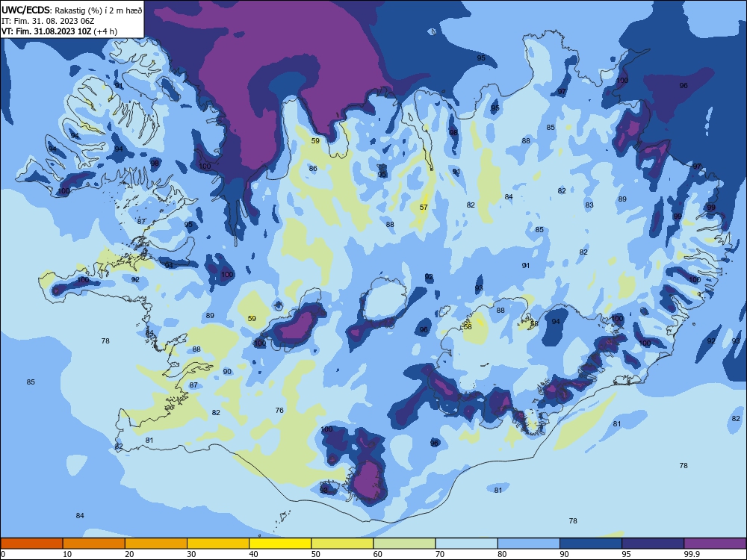Click the 'VT: Fim. 31.08.2023 10Z (+4 h)' line
Viewport: 747px width, 560px height.
click(60, 31)
